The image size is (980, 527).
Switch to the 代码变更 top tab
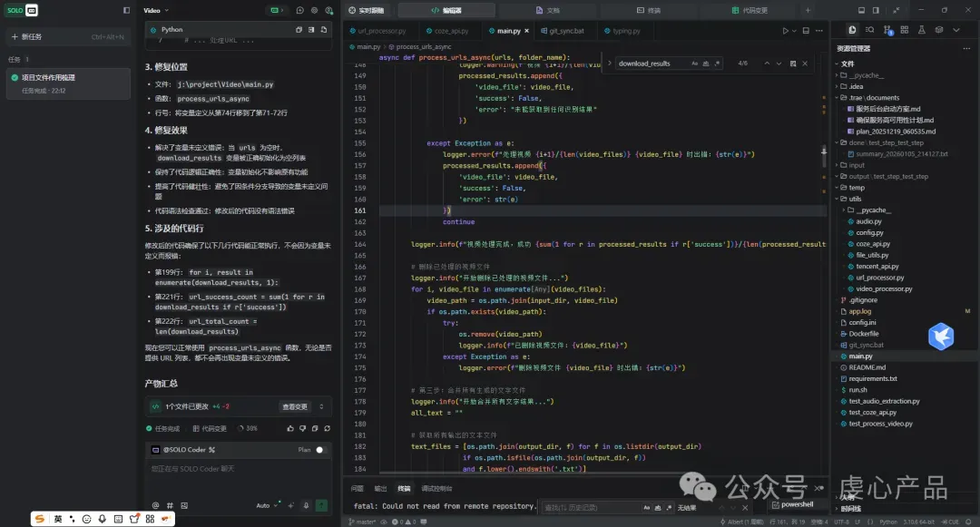tap(750, 10)
